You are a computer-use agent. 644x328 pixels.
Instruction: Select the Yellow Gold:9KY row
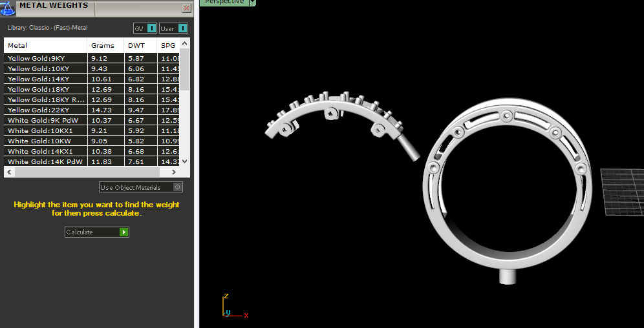click(92, 58)
